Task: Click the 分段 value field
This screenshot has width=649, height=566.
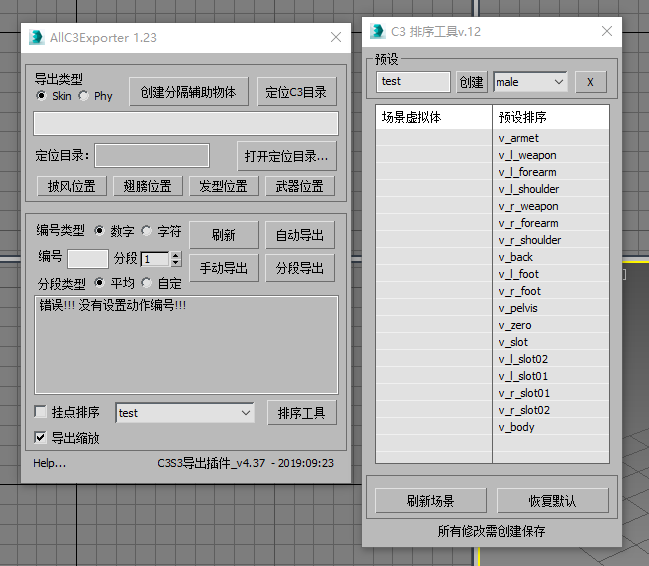Action: point(155,259)
